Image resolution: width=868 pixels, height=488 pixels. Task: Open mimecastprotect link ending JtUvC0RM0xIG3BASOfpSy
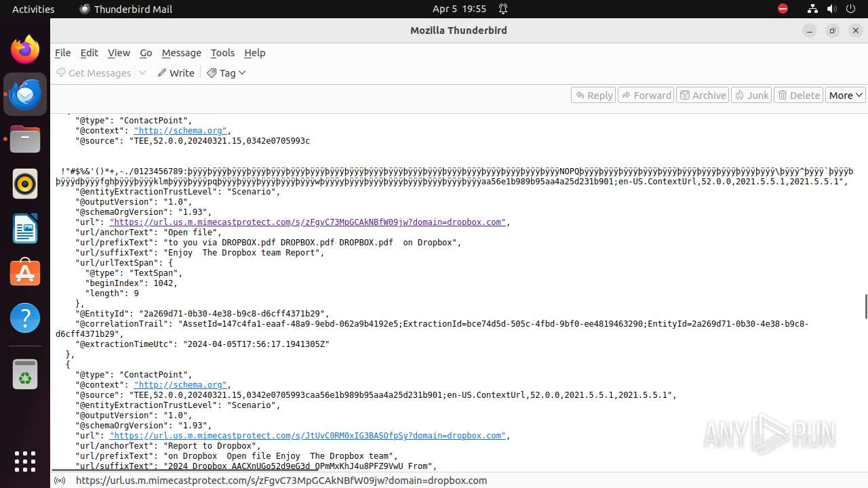[x=307, y=436]
